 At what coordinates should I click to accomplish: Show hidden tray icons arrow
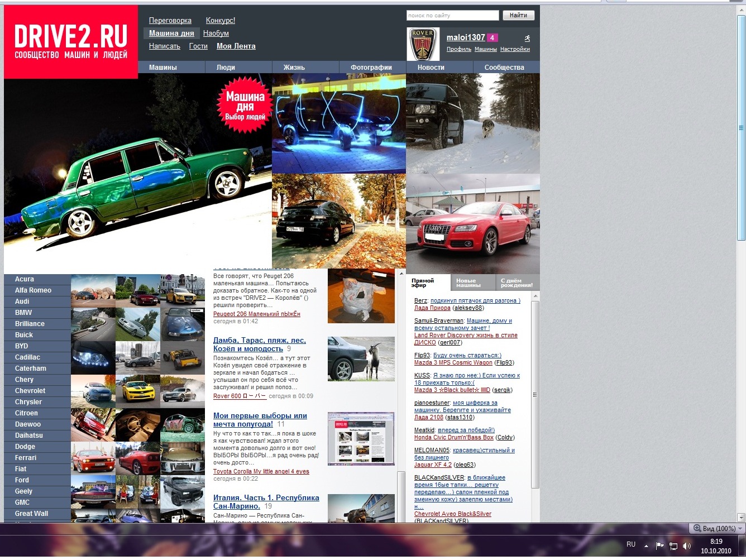[x=646, y=546]
